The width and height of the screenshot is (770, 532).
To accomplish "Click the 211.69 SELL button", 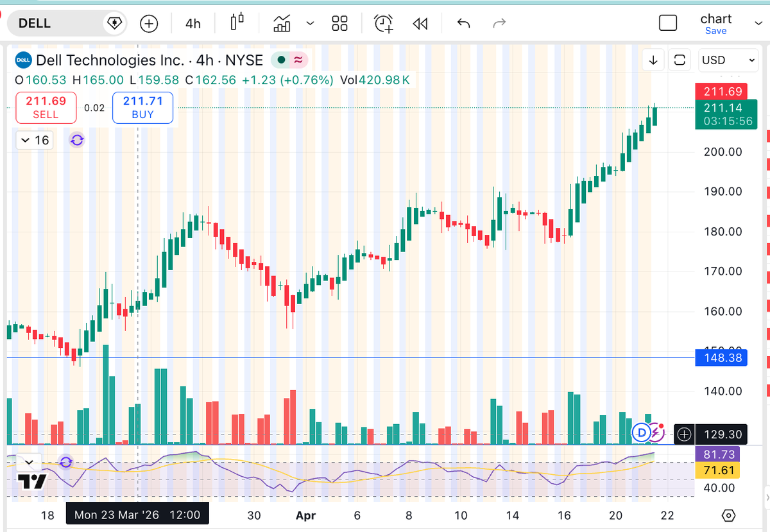I will 46,107.
